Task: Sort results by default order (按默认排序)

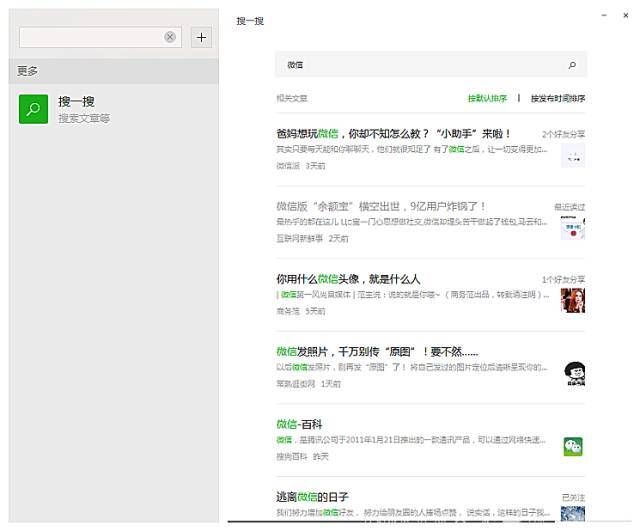Action: point(487,98)
